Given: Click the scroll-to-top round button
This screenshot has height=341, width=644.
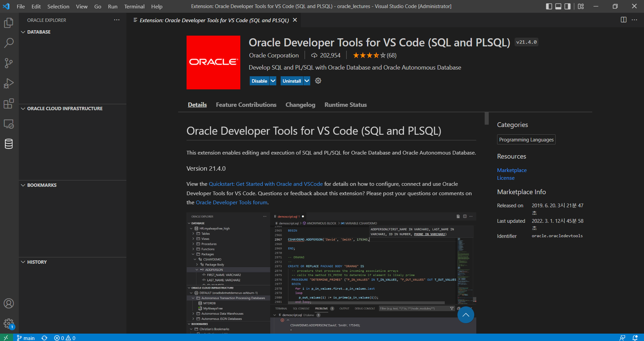Looking at the screenshot, I should (x=466, y=315).
